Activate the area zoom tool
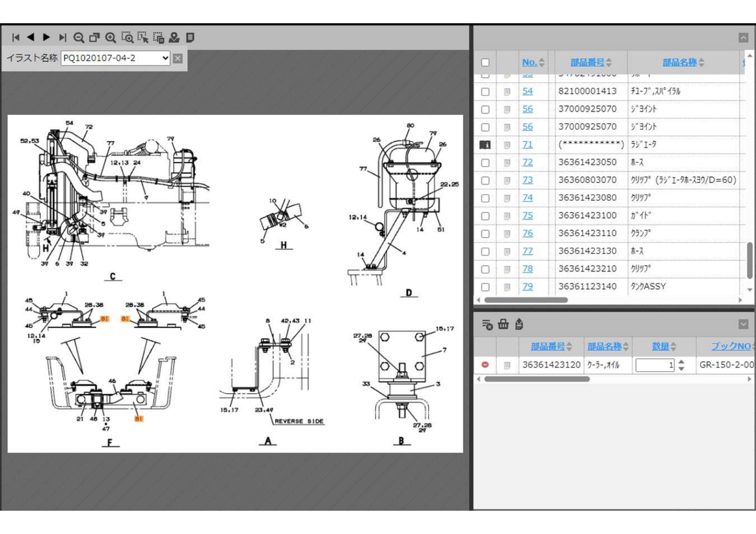 point(127,38)
